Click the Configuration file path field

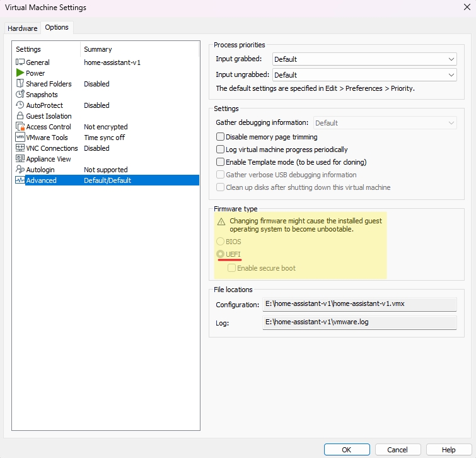coord(359,305)
